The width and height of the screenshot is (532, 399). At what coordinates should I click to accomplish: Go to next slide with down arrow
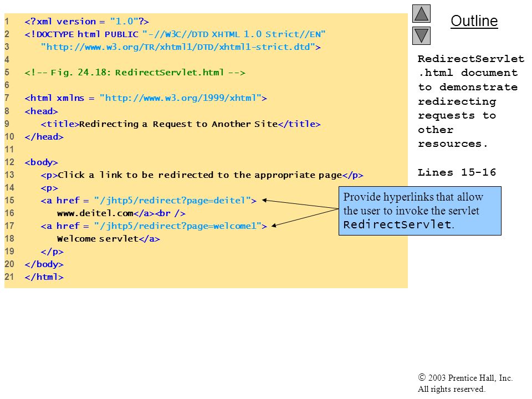[x=421, y=35]
